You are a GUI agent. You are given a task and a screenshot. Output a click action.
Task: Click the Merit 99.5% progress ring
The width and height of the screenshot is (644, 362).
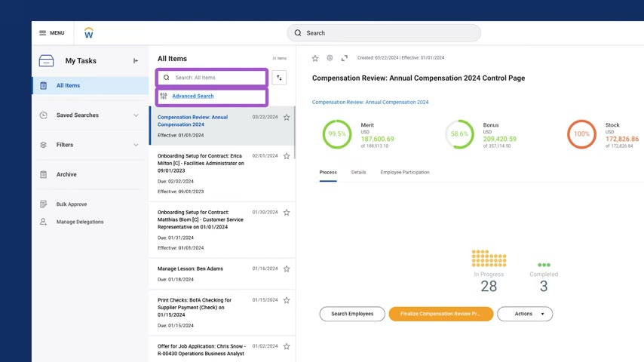(337, 134)
